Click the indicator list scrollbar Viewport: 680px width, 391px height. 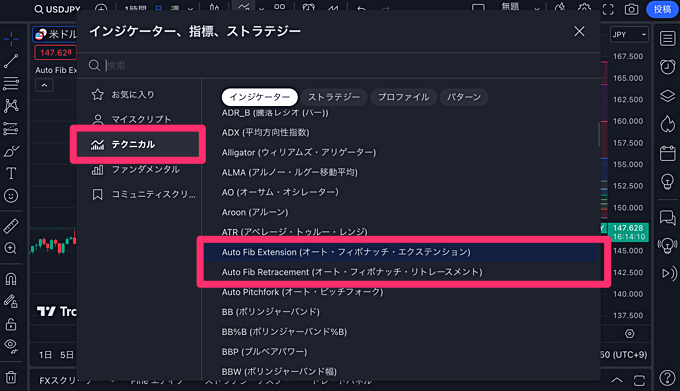599,135
